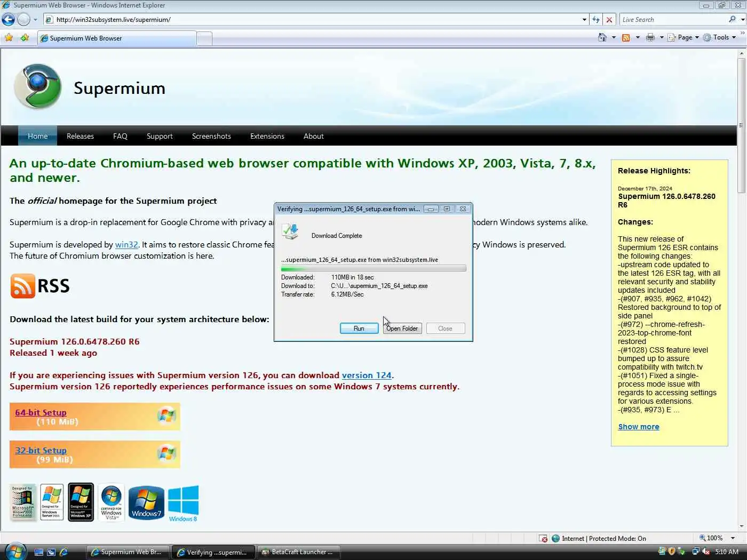This screenshot has width=747, height=560.
Task: Click the Supermium logo image
Action: 37,86
